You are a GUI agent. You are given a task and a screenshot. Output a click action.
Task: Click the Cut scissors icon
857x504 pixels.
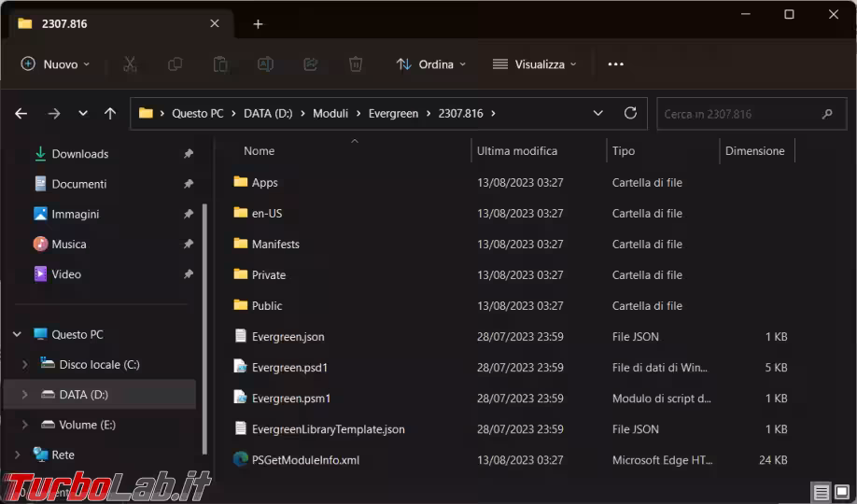click(x=130, y=64)
